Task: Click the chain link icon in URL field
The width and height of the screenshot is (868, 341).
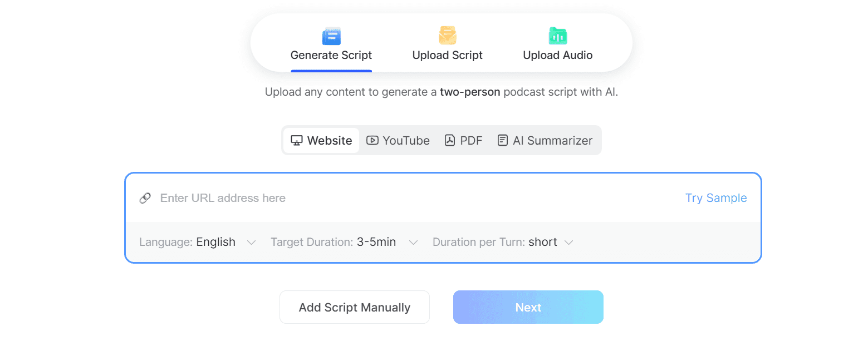Action: click(x=145, y=198)
